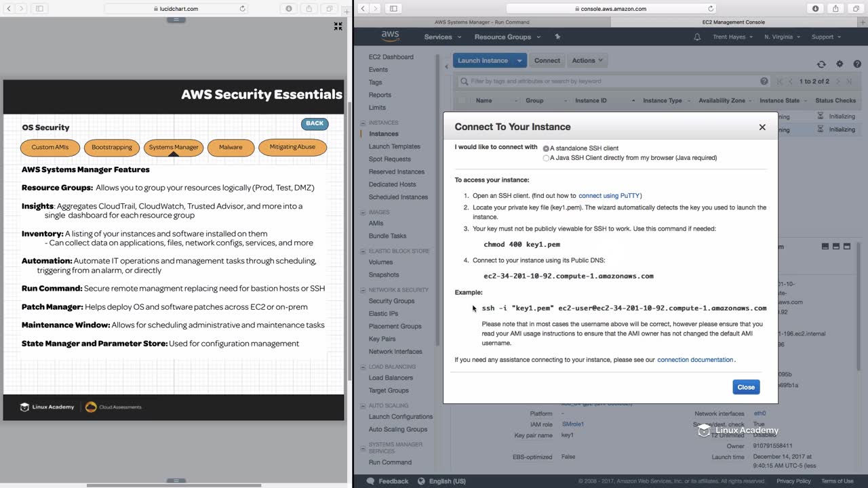Click the blue Close button in the dialog
Image resolution: width=868 pixels, height=488 pixels.
pos(746,387)
